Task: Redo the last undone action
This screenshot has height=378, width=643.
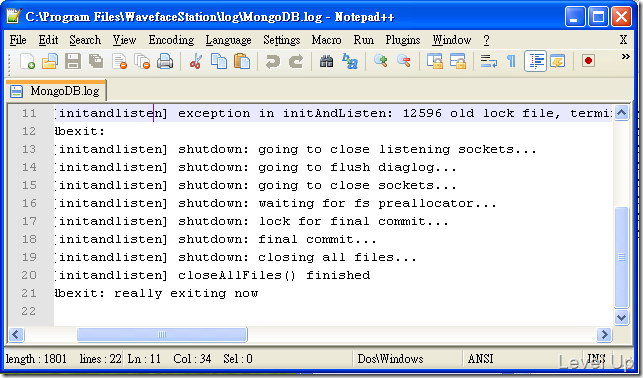Action: click(296, 61)
